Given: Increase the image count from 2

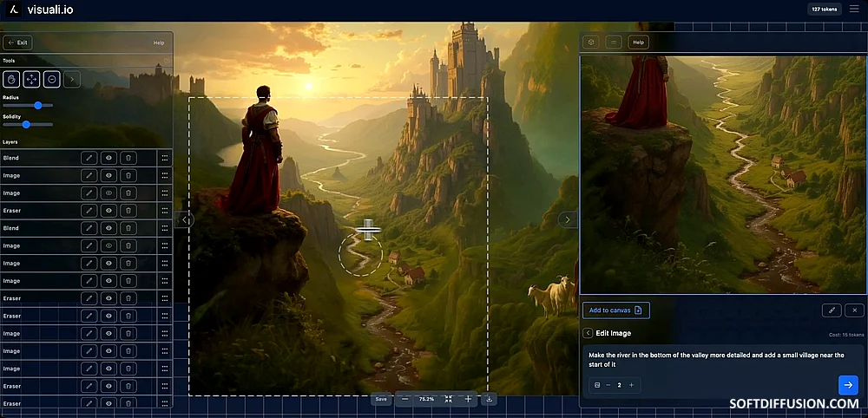Looking at the screenshot, I should (632, 385).
